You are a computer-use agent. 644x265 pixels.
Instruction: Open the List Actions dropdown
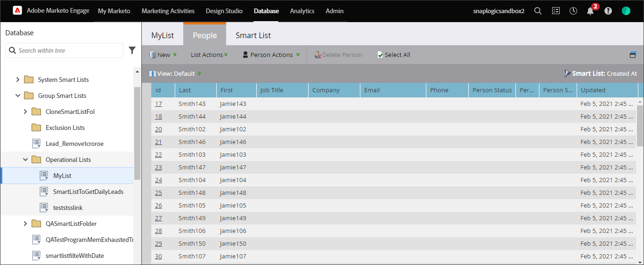209,55
